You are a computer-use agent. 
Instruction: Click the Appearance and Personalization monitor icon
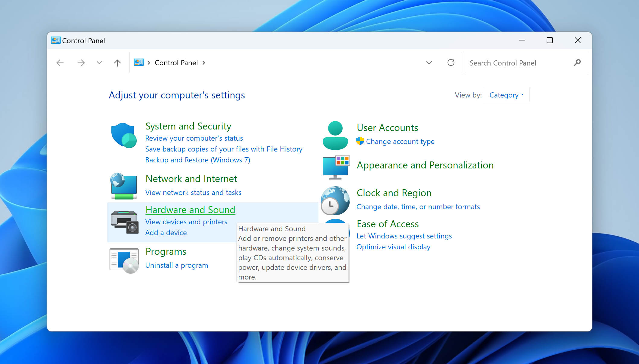point(336,167)
